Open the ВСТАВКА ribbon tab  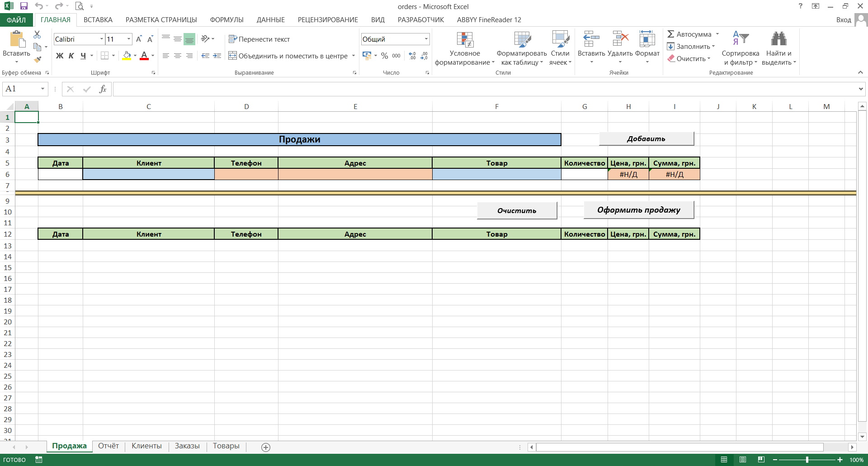(98, 20)
